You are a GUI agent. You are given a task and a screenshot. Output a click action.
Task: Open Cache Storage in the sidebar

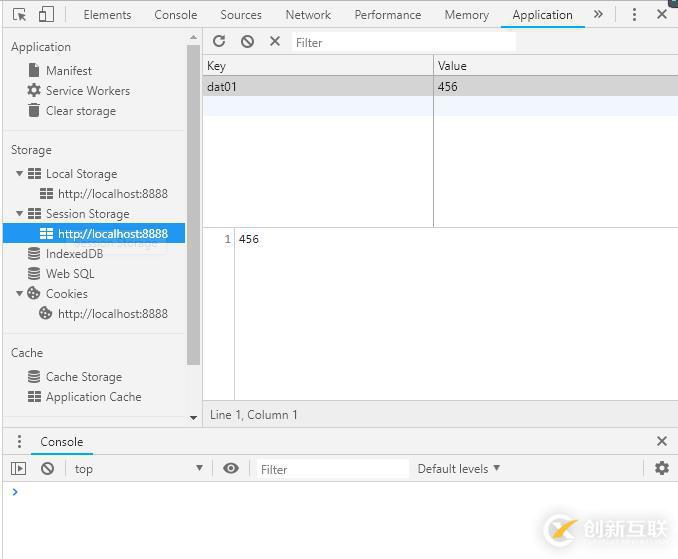point(83,377)
